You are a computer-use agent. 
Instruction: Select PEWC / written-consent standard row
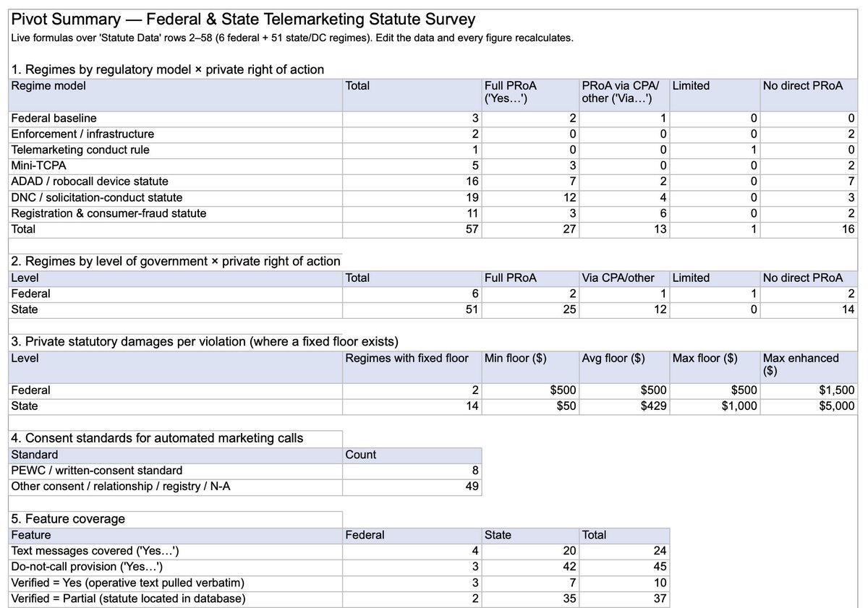pos(176,471)
